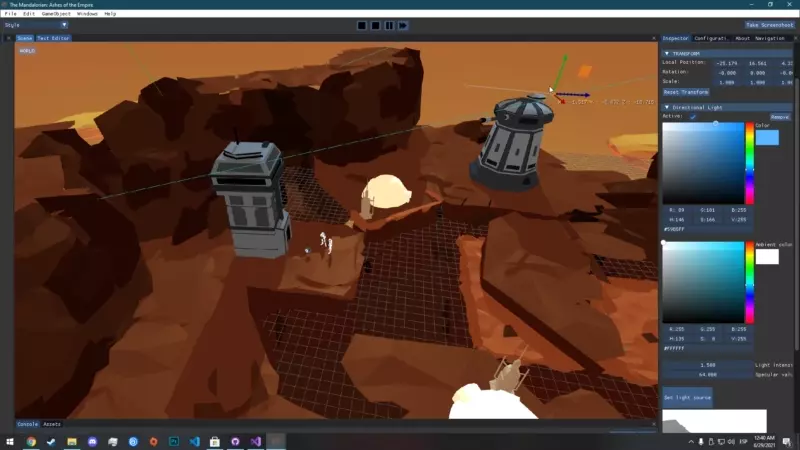Collapse the Directional Light section
800x450 pixels.
[666, 108]
